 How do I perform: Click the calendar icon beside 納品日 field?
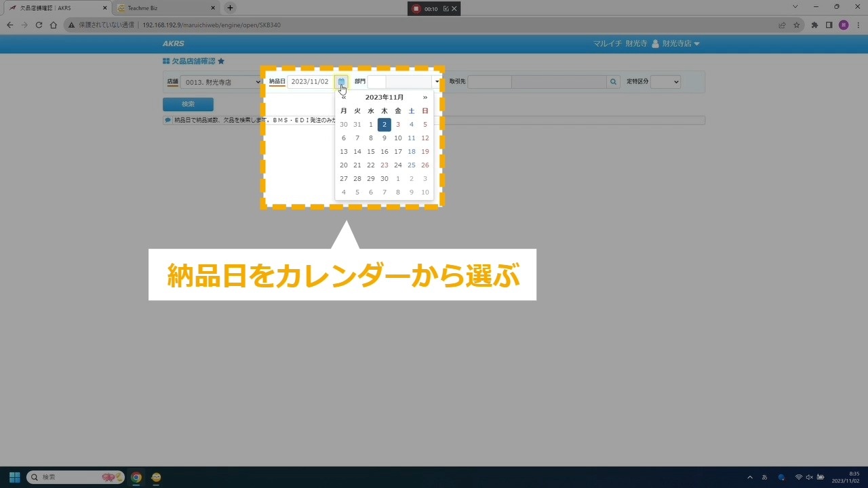tap(341, 82)
